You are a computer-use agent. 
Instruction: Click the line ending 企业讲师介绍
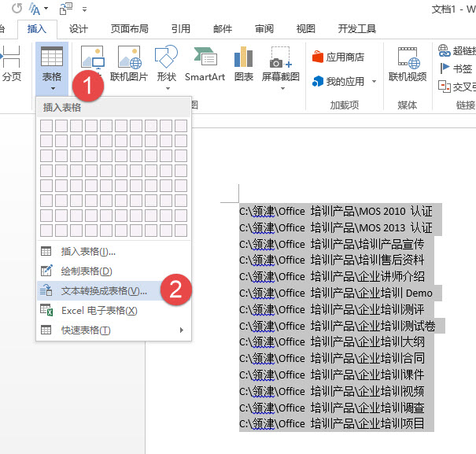[332, 277]
